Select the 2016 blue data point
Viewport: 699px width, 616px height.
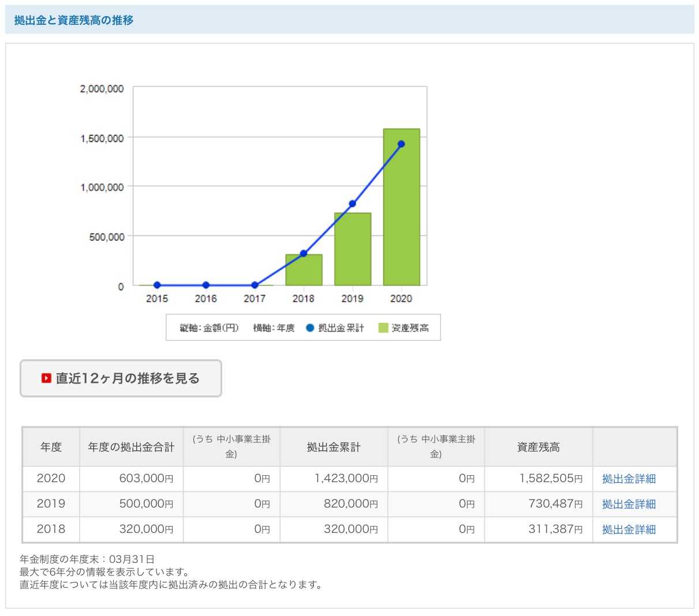[206, 285]
